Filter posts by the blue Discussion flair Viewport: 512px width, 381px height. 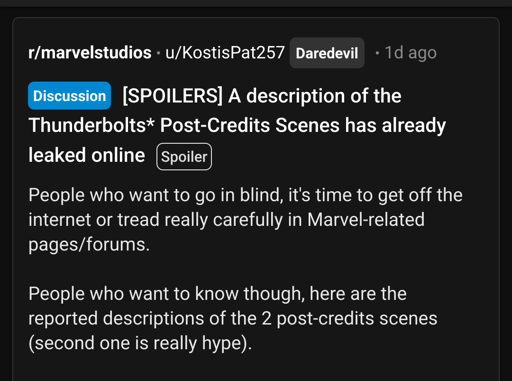69,96
